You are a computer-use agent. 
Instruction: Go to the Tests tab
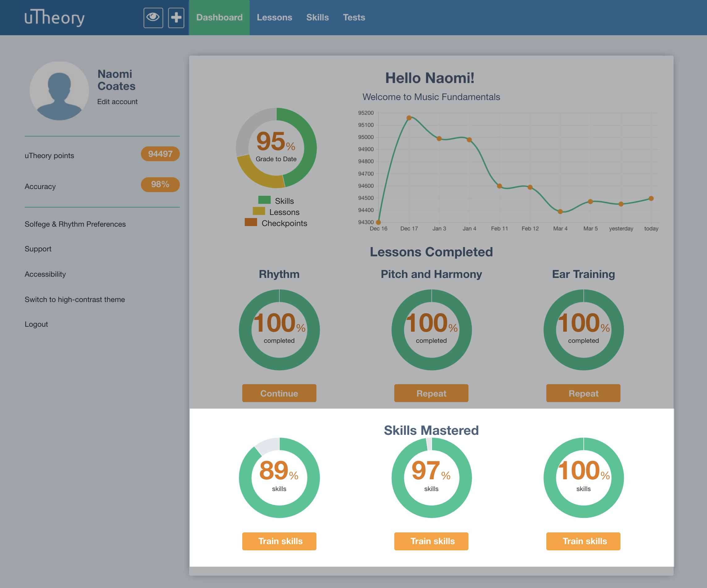coord(354,18)
